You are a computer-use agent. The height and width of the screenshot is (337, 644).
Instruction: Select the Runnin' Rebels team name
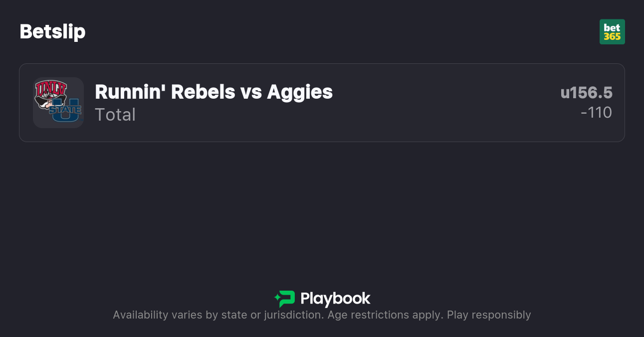[165, 92]
